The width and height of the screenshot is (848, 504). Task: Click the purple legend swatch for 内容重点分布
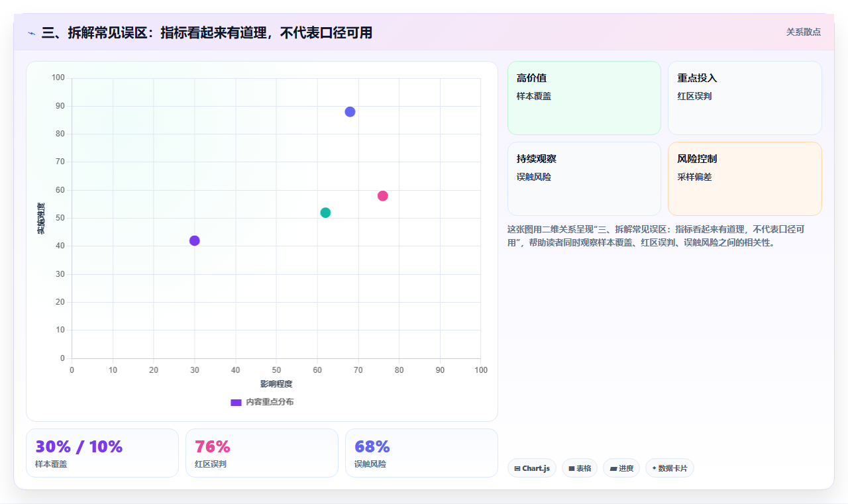236,402
